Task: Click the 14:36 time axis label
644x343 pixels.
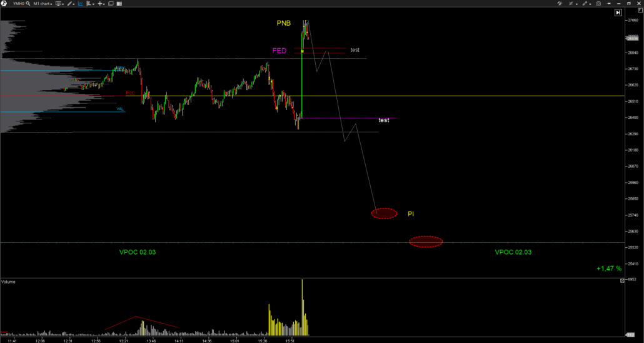Action: 207,341
